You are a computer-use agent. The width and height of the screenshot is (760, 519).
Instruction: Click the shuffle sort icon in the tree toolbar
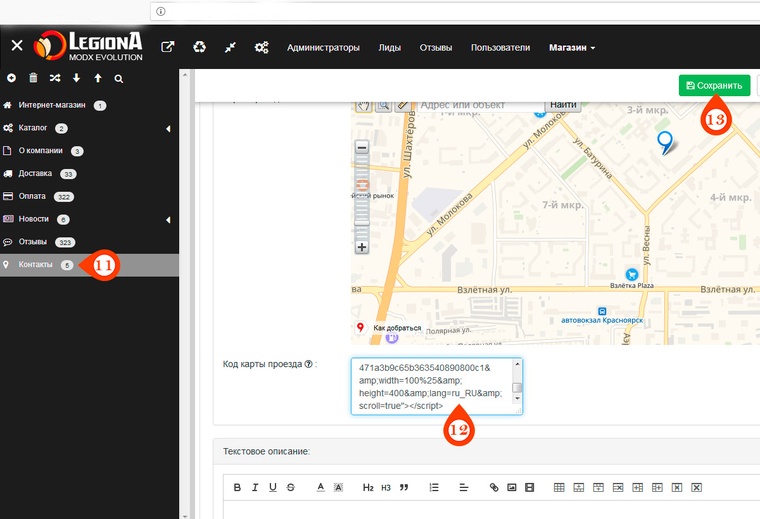point(54,78)
